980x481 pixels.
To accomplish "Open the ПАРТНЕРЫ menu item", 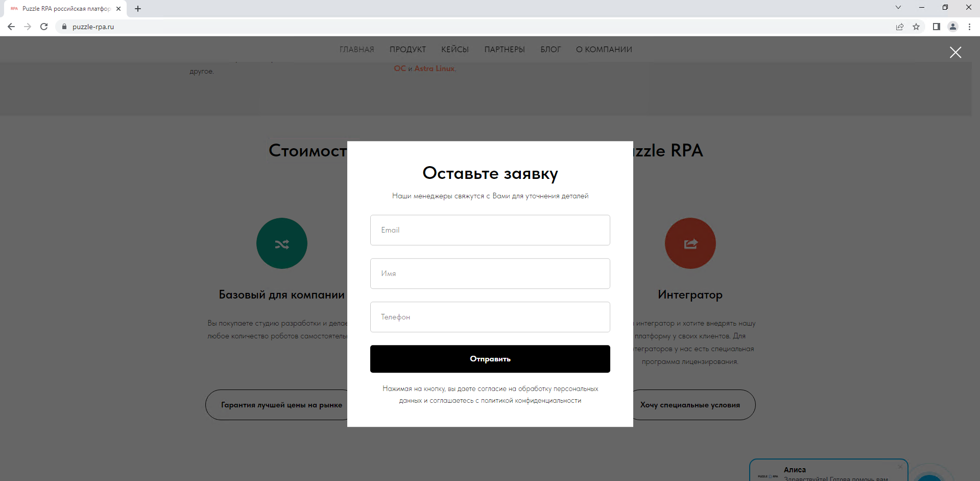I will click(x=505, y=50).
